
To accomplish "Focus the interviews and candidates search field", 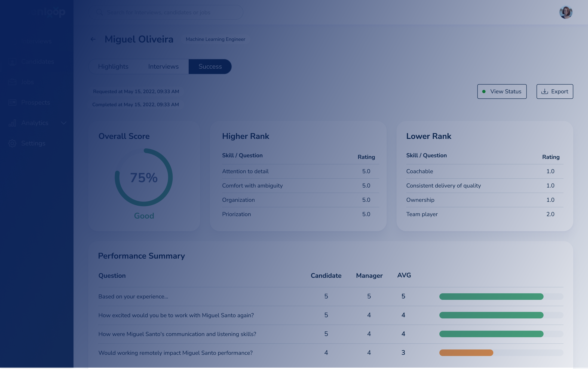I will (169, 12).
